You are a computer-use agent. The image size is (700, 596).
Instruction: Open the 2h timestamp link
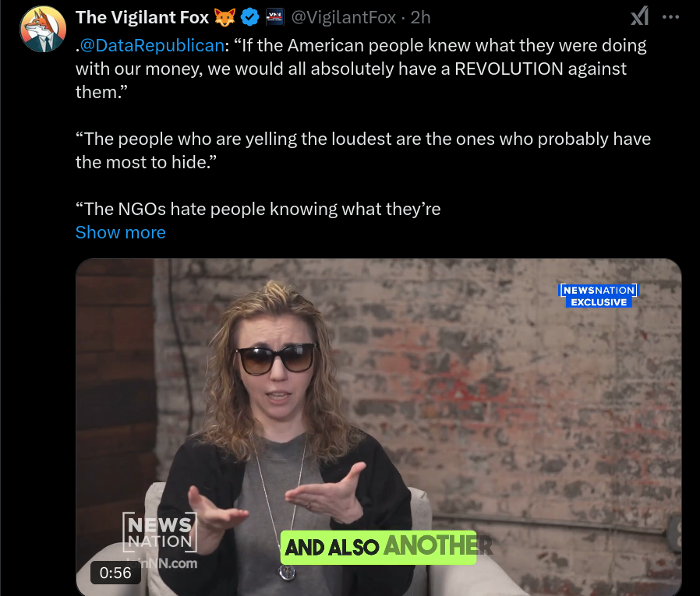click(420, 17)
